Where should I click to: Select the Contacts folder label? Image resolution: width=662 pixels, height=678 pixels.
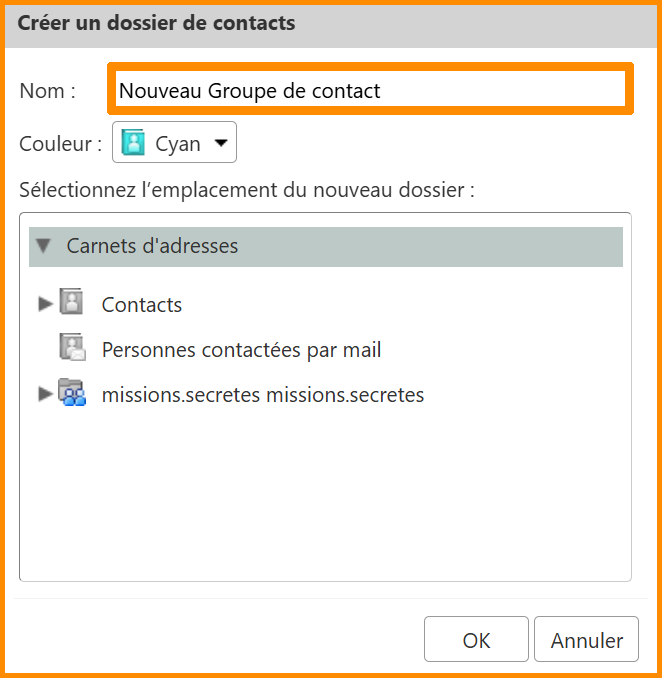tap(142, 305)
